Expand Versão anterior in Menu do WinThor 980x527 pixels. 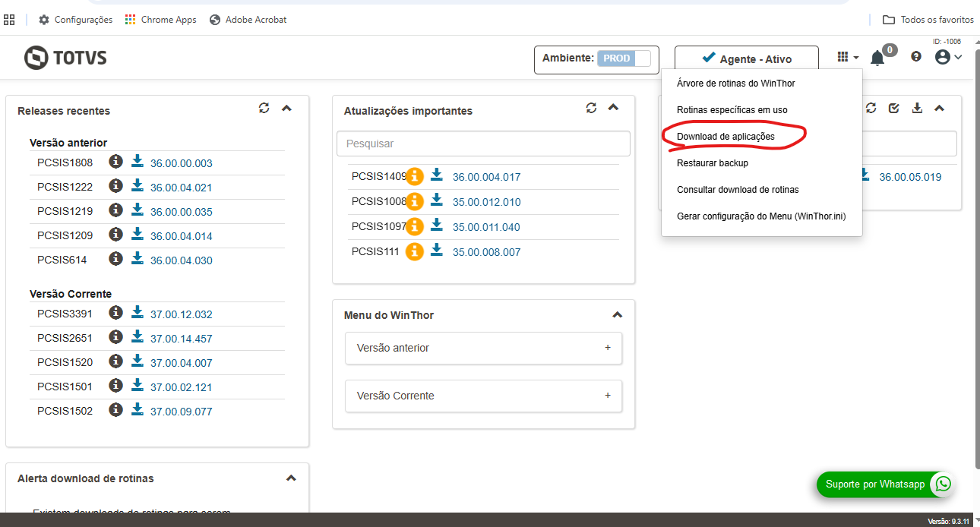(483, 348)
